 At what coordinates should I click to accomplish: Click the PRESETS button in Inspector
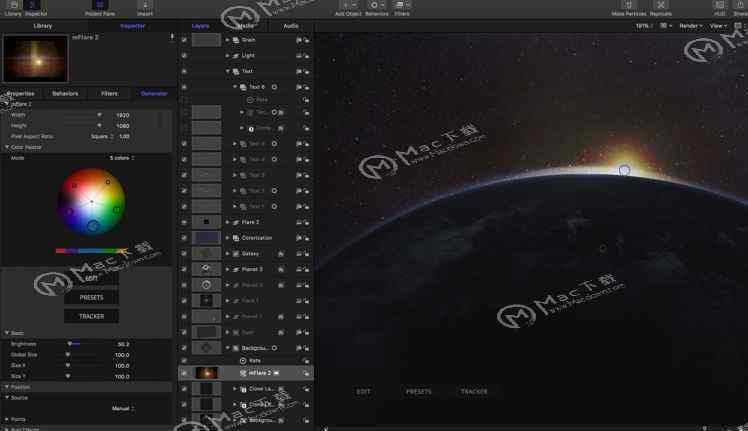click(92, 297)
